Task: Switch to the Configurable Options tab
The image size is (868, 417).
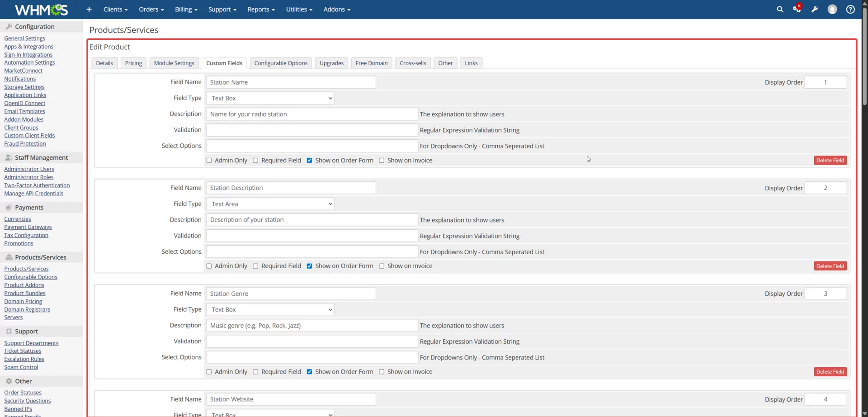Action: [280, 63]
